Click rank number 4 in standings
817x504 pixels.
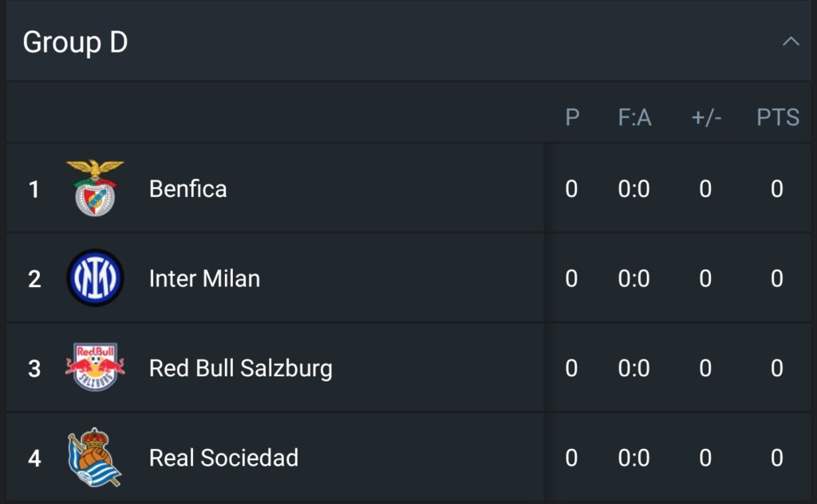pyautogui.click(x=34, y=459)
